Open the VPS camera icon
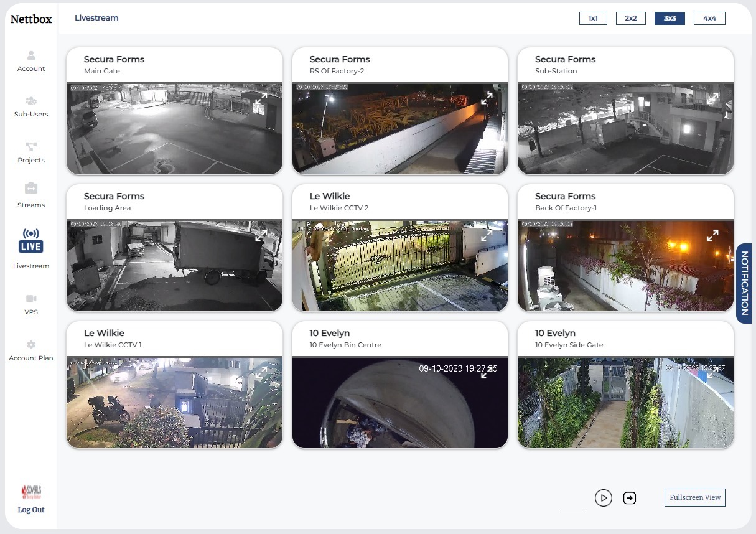 point(31,299)
